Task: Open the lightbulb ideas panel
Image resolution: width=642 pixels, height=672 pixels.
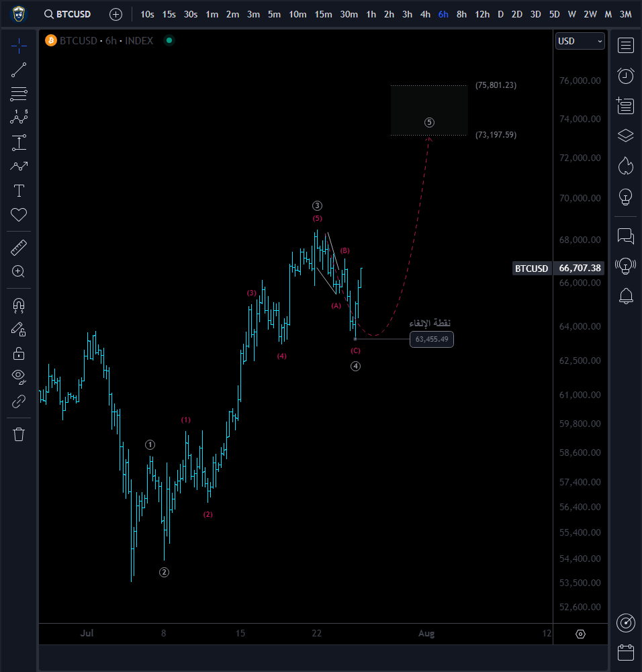Action: click(626, 197)
